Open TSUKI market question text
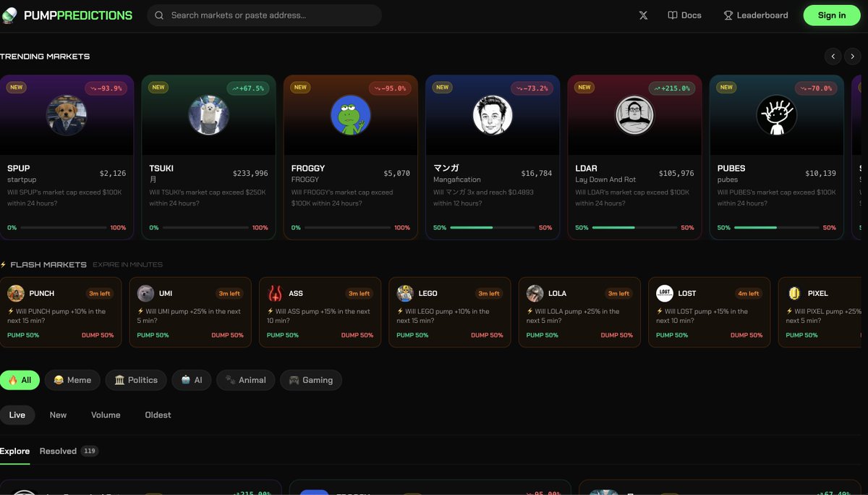Screen dimensions: 868x495 pyautogui.click(x=208, y=198)
